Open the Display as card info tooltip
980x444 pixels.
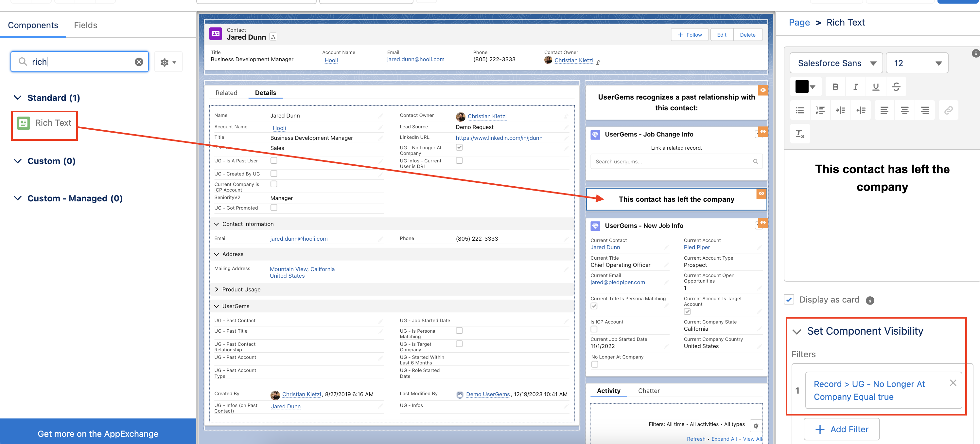[x=870, y=301]
